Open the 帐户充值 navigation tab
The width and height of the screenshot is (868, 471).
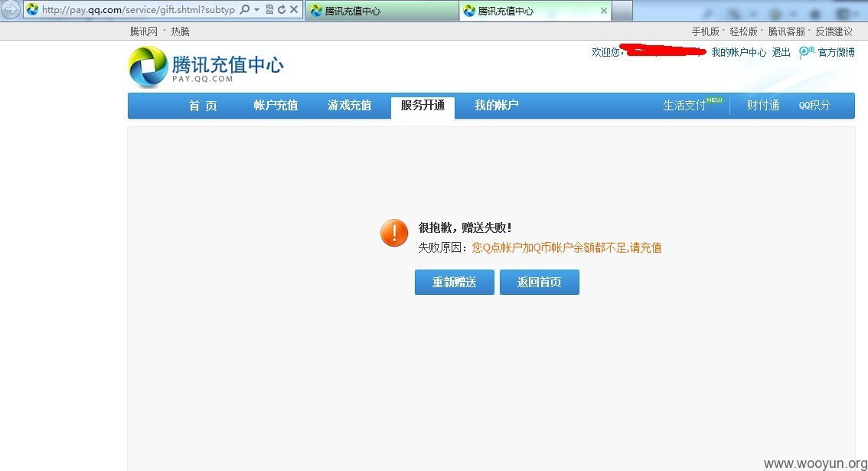[x=276, y=105]
